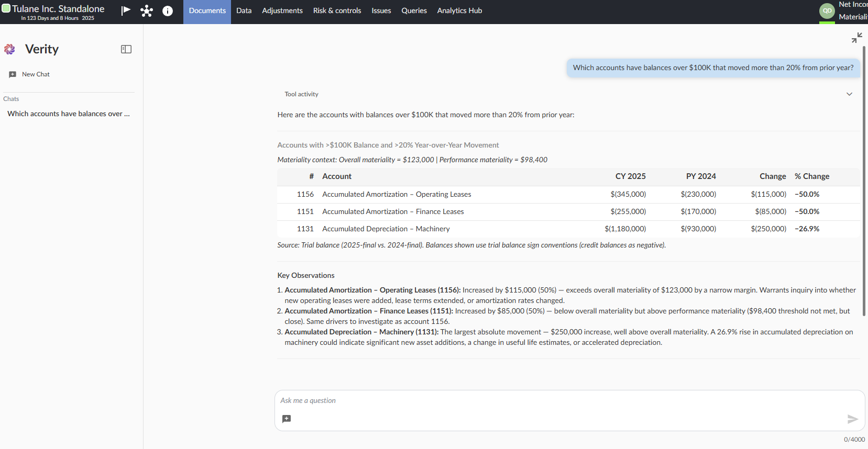Click the user question message bubble
Image resolution: width=868 pixels, height=449 pixels.
713,68
